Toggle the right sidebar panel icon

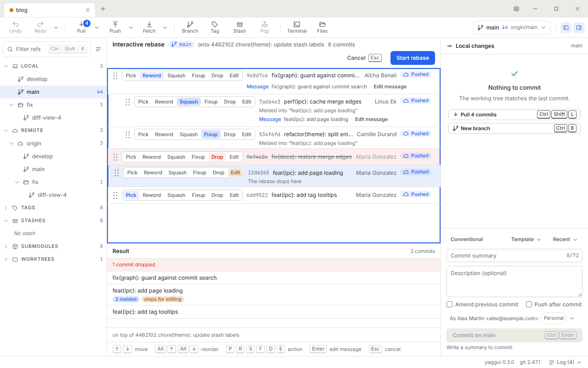click(x=579, y=28)
